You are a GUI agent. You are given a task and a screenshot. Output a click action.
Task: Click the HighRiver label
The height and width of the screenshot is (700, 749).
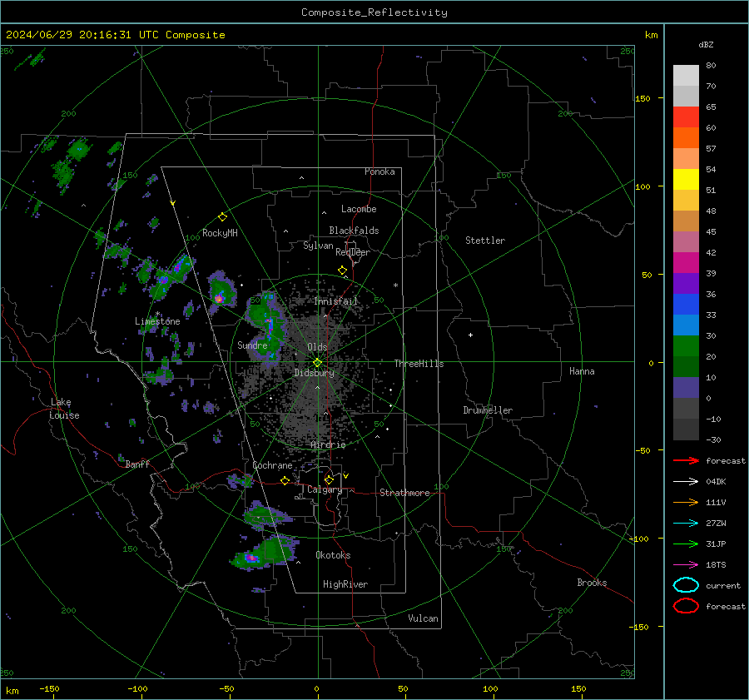coord(345,584)
